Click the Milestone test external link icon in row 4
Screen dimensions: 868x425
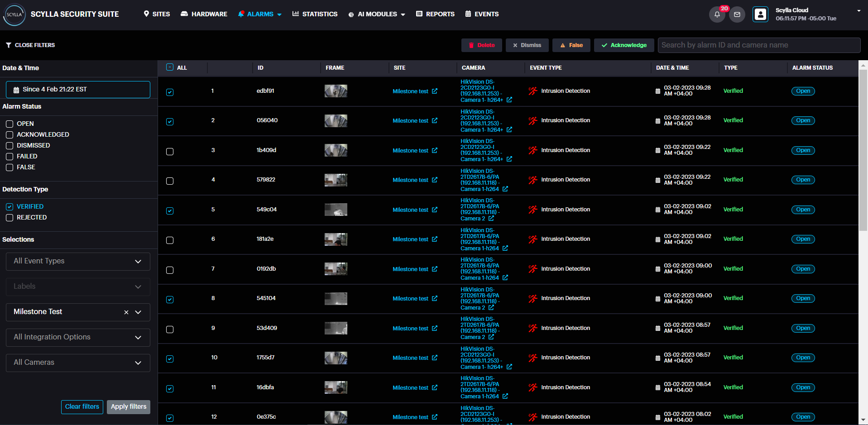pos(435,180)
